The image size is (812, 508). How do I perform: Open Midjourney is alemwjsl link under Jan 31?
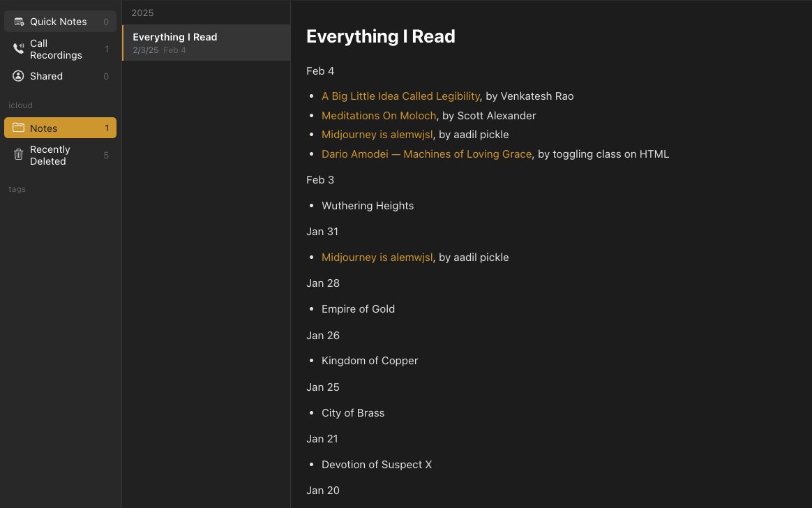click(x=377, y=257)
